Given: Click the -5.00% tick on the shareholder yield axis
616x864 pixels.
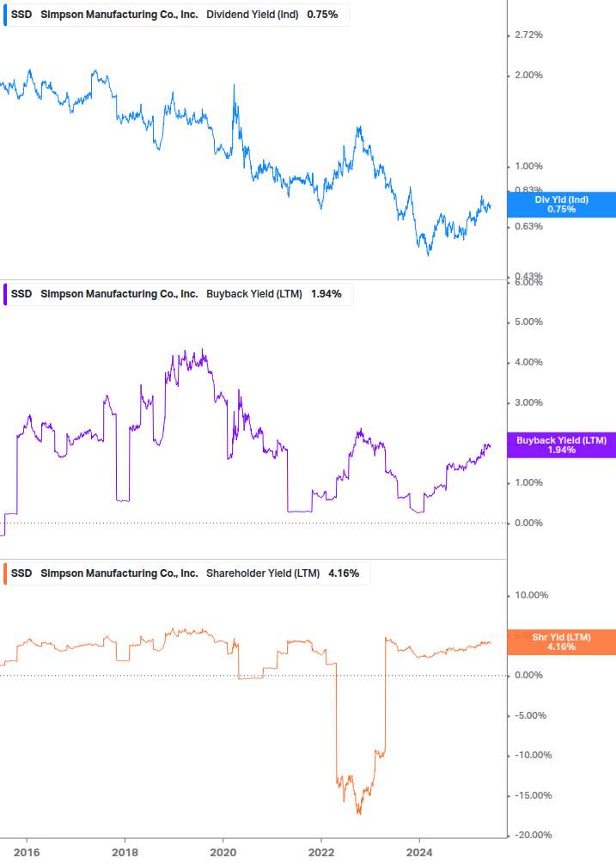Looking at the screenshot, I should (531, 716).
